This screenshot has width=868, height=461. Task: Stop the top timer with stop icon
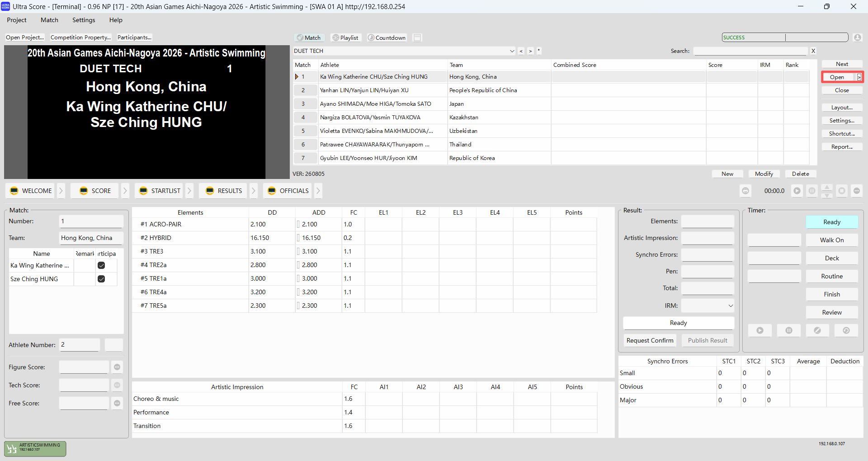point(842,191)
